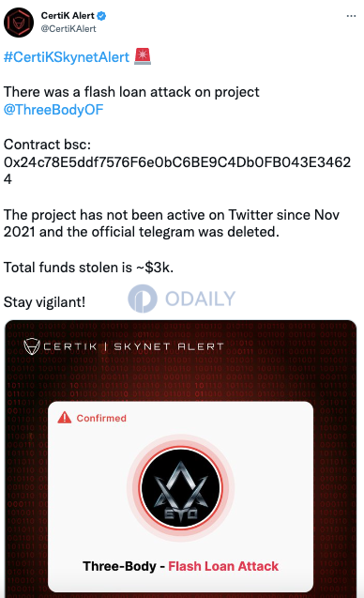Click the Three-Body ETO token logo
This screenshot has width=364, height=598.
point(181,487)
